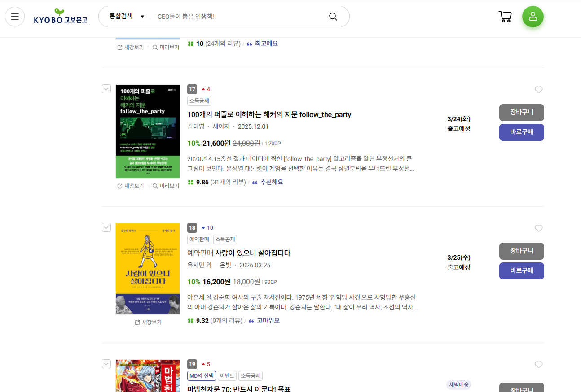Add follow_the_party book to wishlist heart

(539, 90)
